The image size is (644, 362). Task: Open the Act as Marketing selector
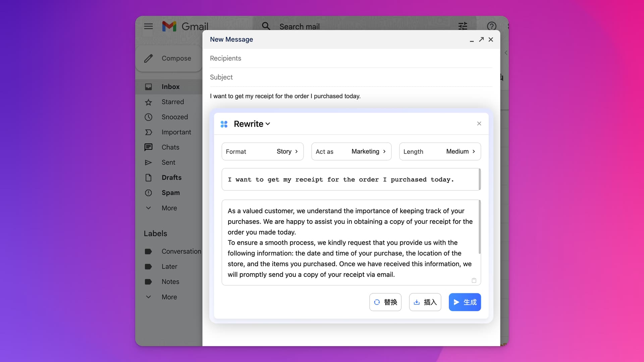point(351,152)
